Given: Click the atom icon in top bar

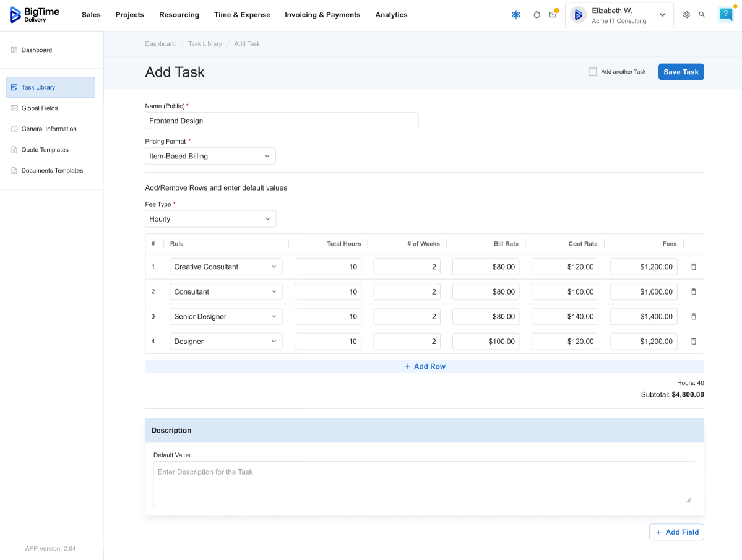Looking at the screenshot, I should (516, 15).
